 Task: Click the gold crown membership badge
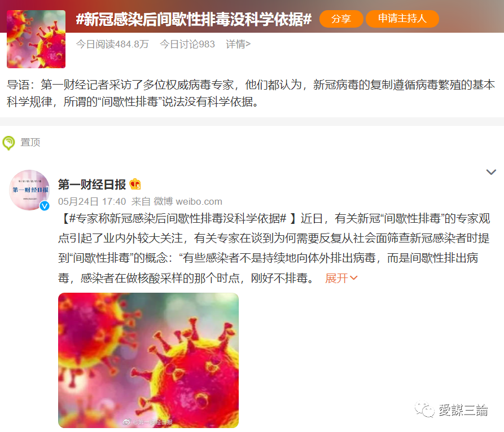[x=135, y=184]
